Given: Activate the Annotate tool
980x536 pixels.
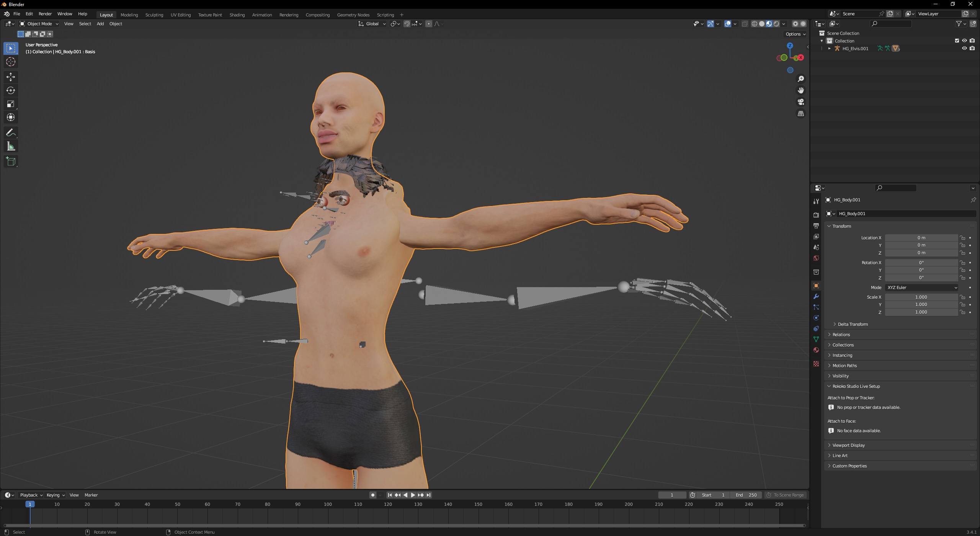Looking at the screenshot, I should coord(11,132).
